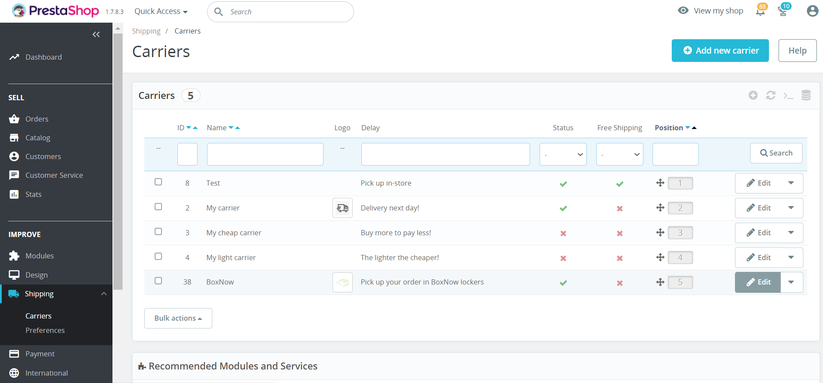Open the Show SQL query terminal icon
Image resolution: width=823 pixels, height=383 pixels.
pyautogui.click(x=788, y=95)
